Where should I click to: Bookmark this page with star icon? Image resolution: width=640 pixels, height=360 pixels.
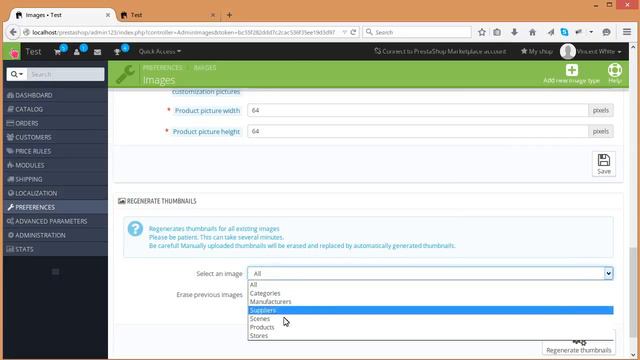point(482,32)
